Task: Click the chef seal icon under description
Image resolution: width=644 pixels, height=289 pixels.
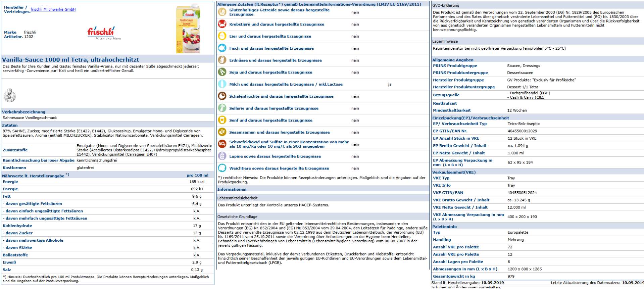Action: coord(10,95)
